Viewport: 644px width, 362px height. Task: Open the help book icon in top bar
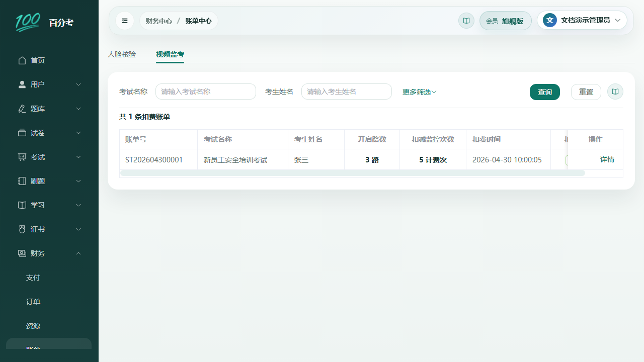coord(466,21)
